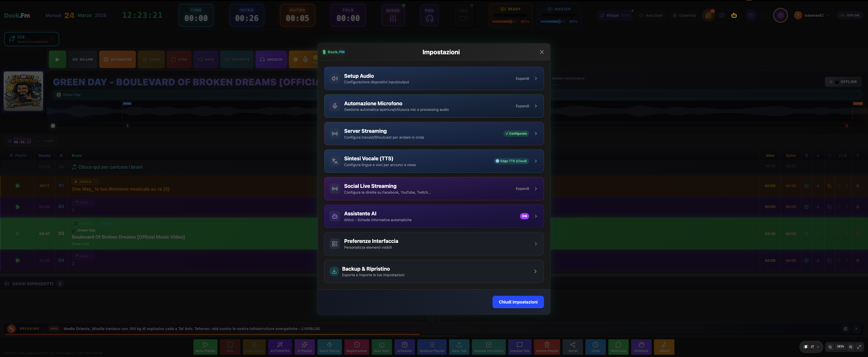Toggle the AUTOMATED mode button in transport bar
The height and width of the screenshot is (357, 868).
tap(118, 59)
